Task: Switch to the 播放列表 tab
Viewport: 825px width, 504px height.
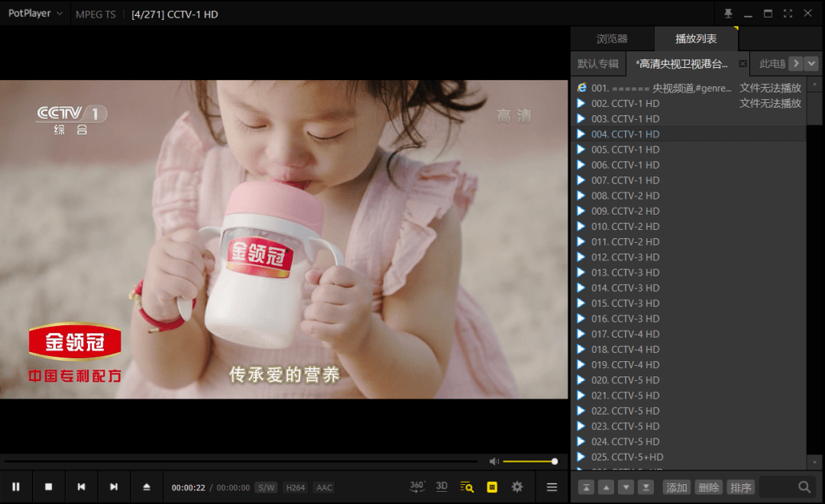Action: [696, 38]
